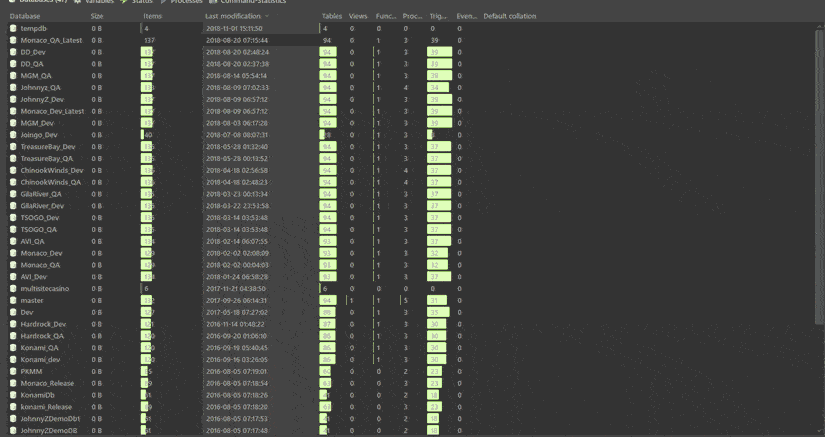Sort by the Views column header

coord(358,16)
